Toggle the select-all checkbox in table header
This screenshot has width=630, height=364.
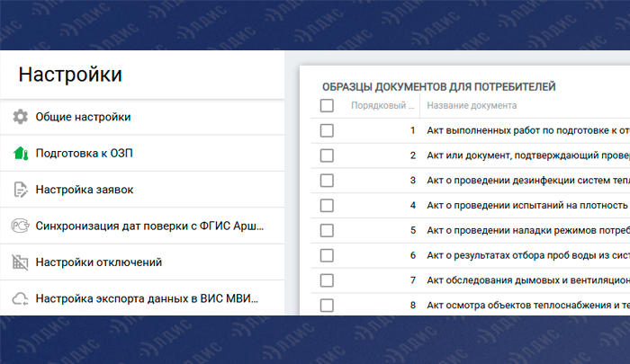[x=327, y=105]
